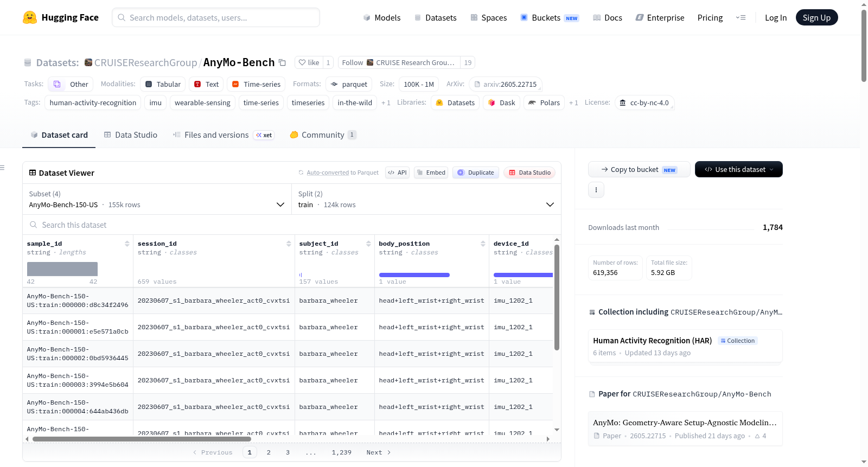Select the Other task tag
Image resolution: width=868 pixels, height=467 pixels.
pyautogui.click(x=71, y=84)
